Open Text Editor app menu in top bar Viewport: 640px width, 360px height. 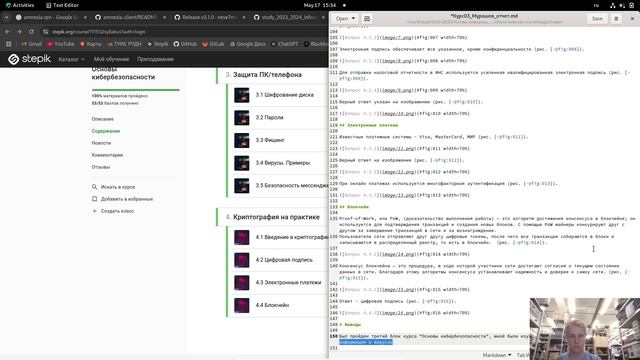click(x=62, y=5)
